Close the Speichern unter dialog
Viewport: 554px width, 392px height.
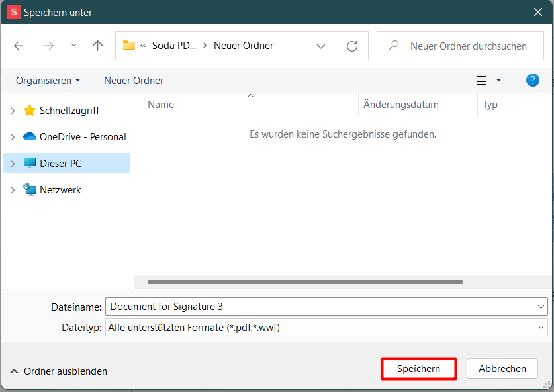537,12
